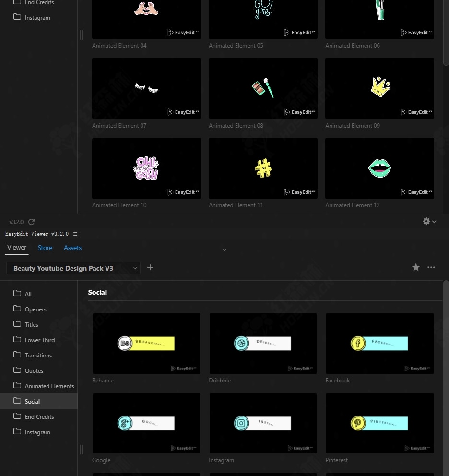The width and height of the screenshot is (449, 476).
Task: Click the Pinterest label text
Action: pyautogui.click(x=337, y=460)
